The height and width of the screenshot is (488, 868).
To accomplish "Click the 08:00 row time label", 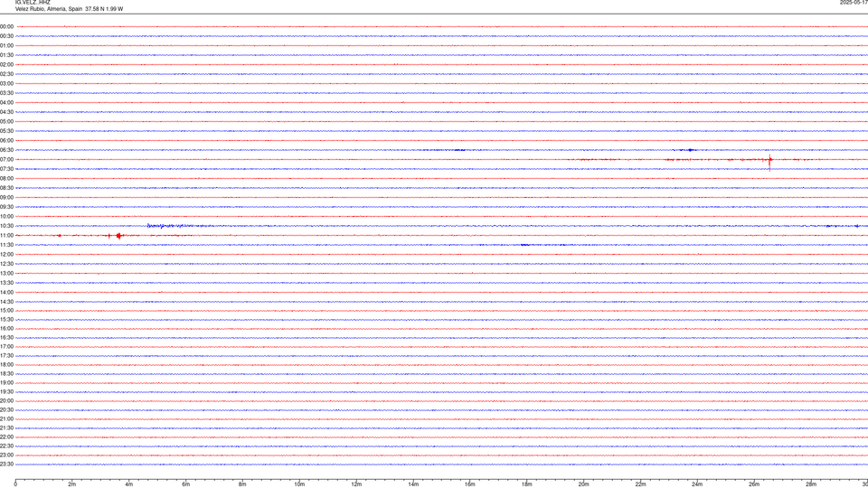I will pyautogui.click(x=7, y=178).
